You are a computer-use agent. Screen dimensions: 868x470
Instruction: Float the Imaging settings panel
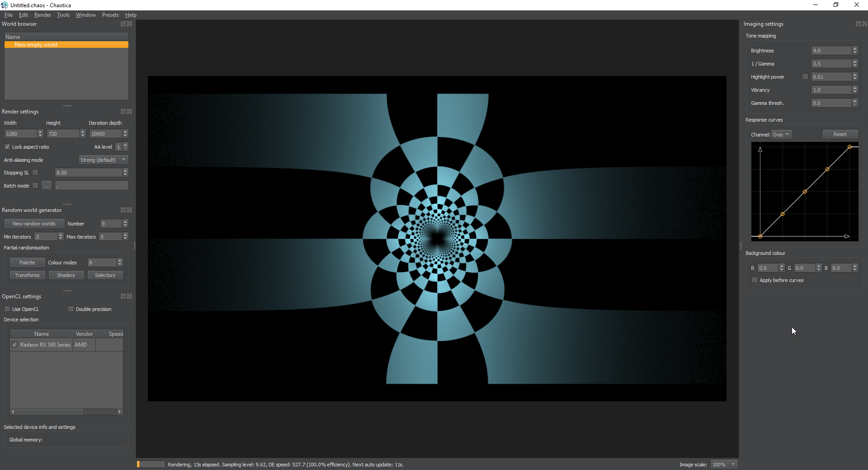[858, 24]
